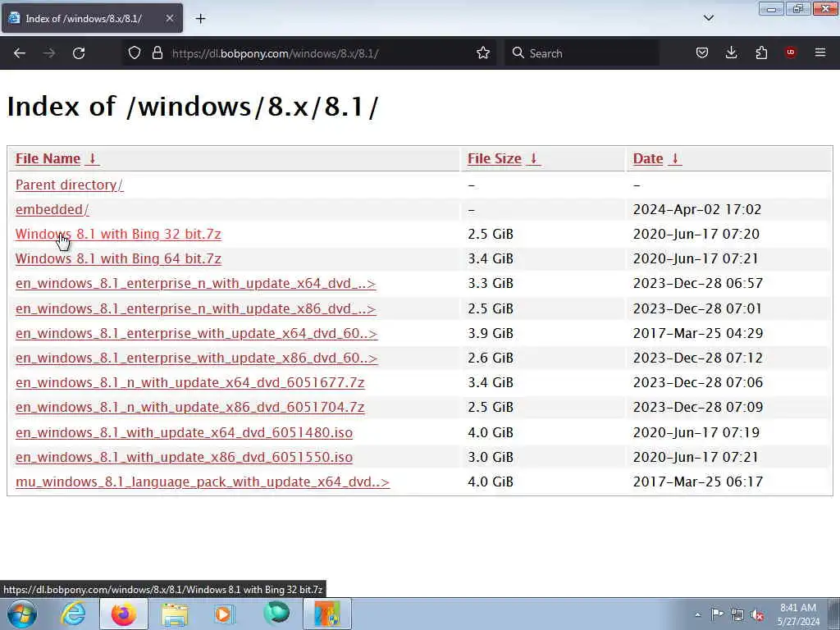840x630 pixels.
Task: Click the 3.9 GiB file size cell
Action: coord(491,333)
